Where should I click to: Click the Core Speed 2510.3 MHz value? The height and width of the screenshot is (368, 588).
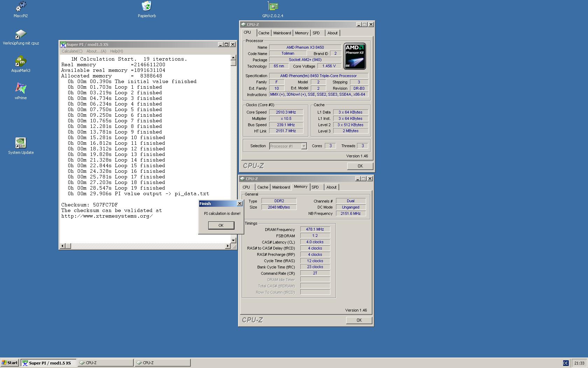(286, 113)
